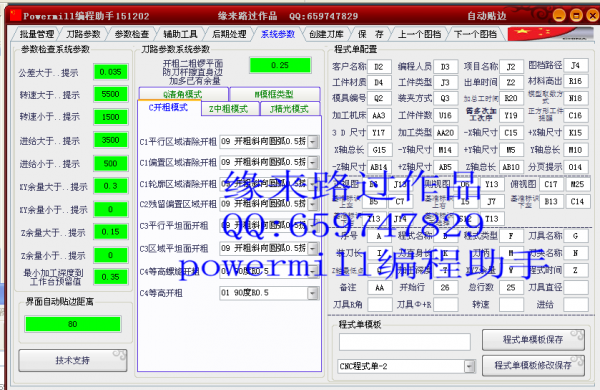
Task: Go to 上一个图档
Action: 419,34
